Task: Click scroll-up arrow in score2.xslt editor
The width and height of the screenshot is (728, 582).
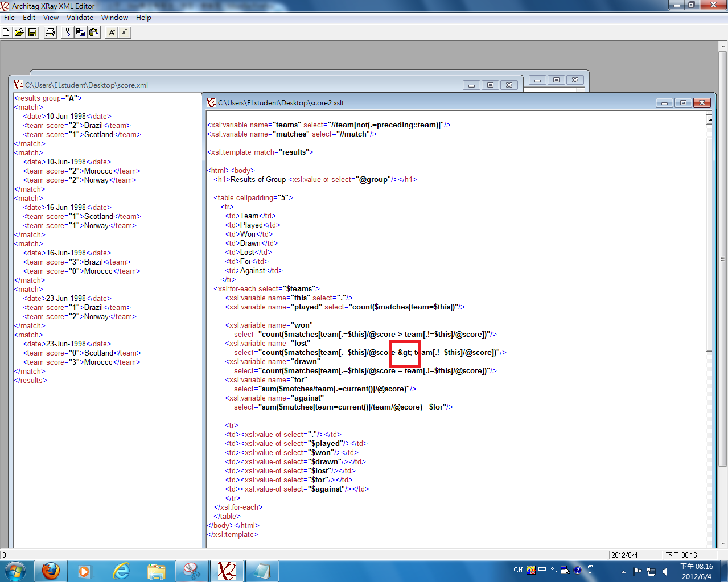Action: click(709, 119)
